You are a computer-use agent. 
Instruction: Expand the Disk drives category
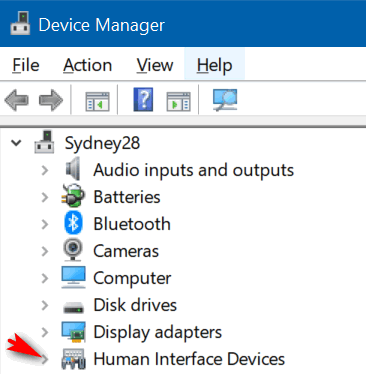click(x=45, y=305)
